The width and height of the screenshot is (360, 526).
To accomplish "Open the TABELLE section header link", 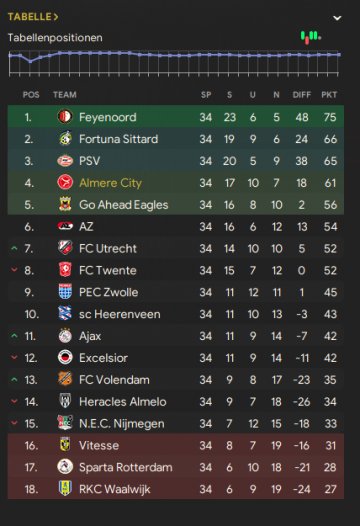I will pos(33,17).
